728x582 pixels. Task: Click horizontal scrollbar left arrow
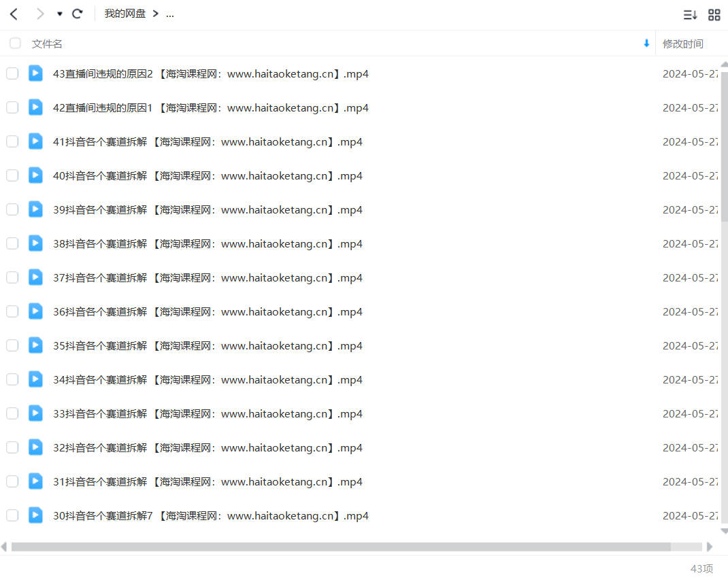pos(4,547)
